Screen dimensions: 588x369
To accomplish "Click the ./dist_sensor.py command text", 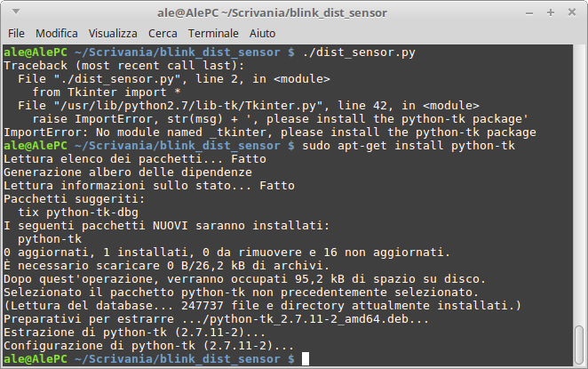I will [359, 52].
